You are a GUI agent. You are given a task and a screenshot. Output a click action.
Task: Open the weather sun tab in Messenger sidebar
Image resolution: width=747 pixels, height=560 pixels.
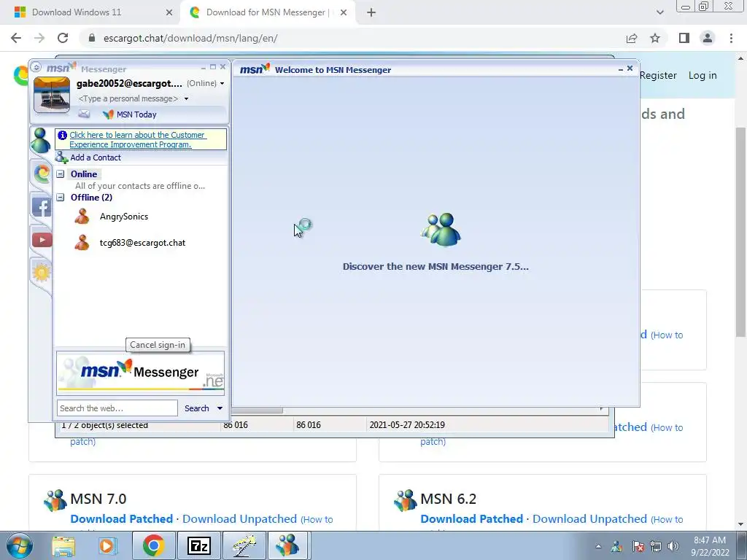[42, 273]
